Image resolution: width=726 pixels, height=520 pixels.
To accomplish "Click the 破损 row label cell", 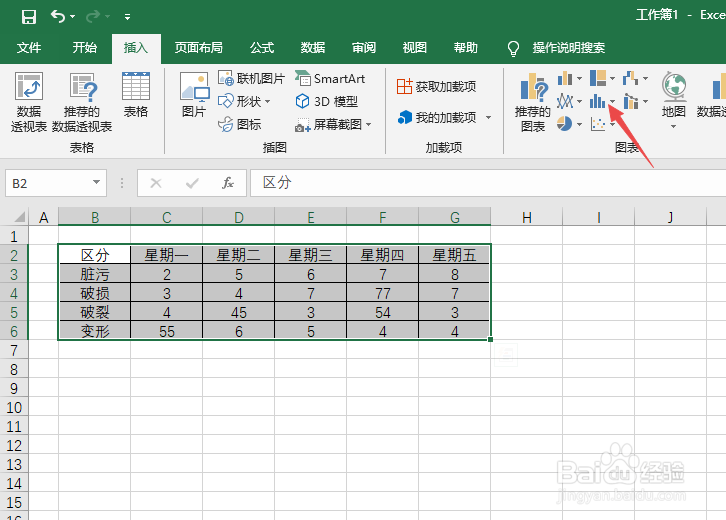I will pyautogui.click(x=94, y=293).
